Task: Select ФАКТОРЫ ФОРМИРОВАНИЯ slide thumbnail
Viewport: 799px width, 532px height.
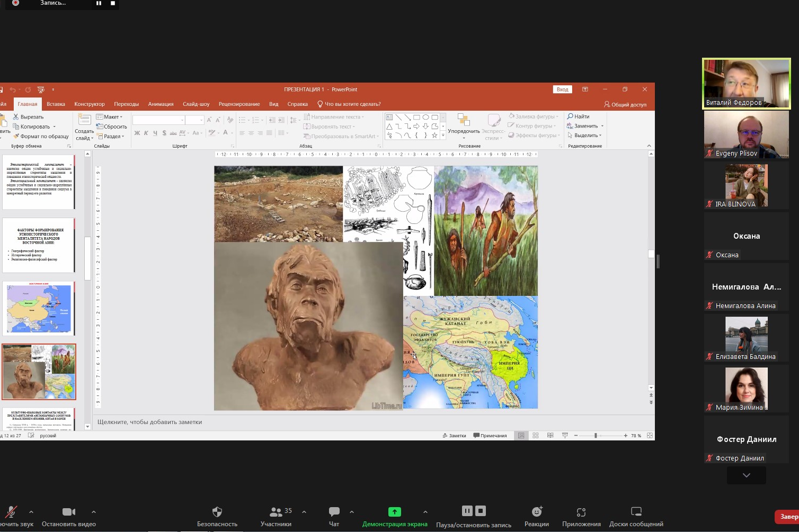Action: tap(39, 245)
